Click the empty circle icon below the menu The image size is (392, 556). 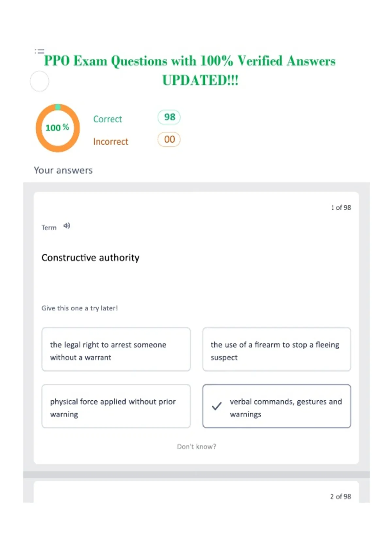coord(40,81)
